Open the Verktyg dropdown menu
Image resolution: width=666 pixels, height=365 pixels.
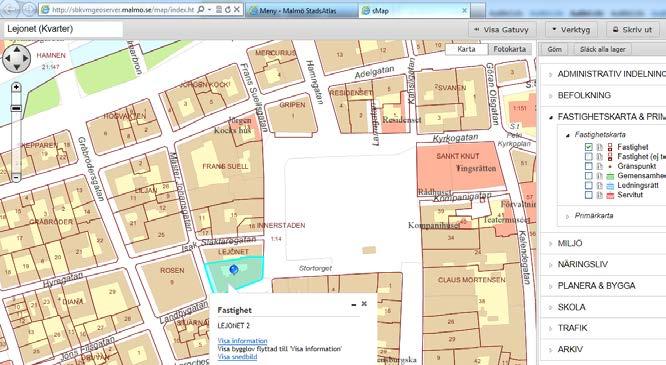click(x=571, y=30)
